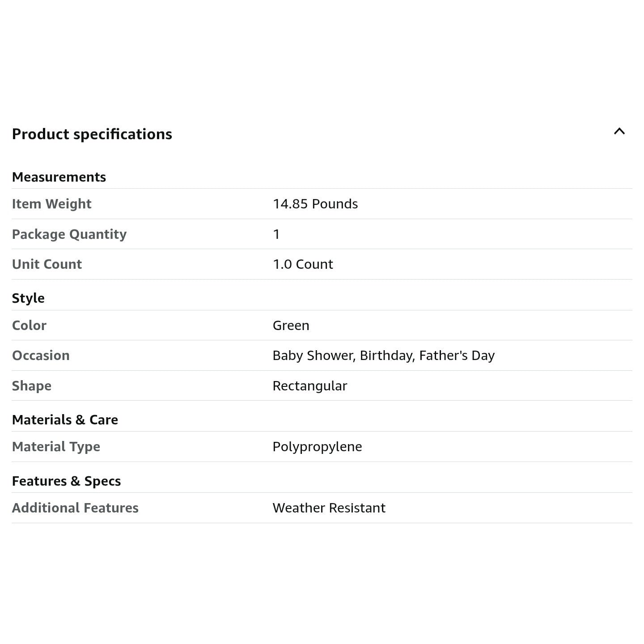The image size is (644, 644).
Task: Click the Additional Features label
Action: 75,508
